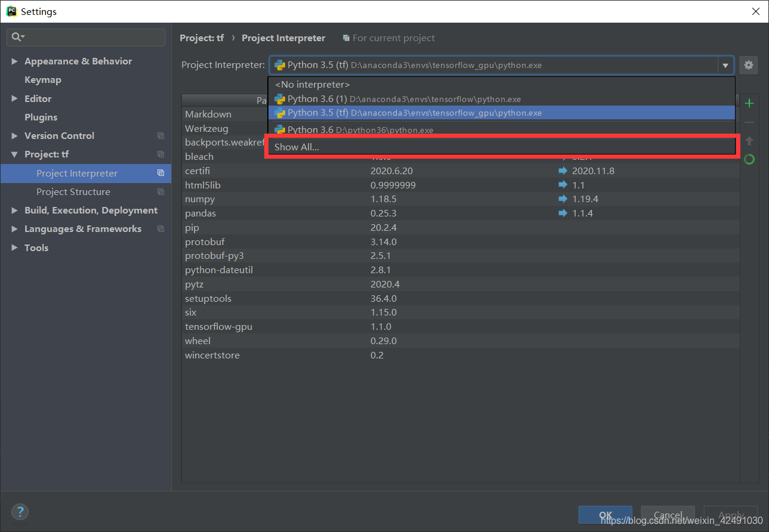Screen dimensions: 769x532
Task: Click the Apply button
Action: pyautogui.click(x=731, y=515)
